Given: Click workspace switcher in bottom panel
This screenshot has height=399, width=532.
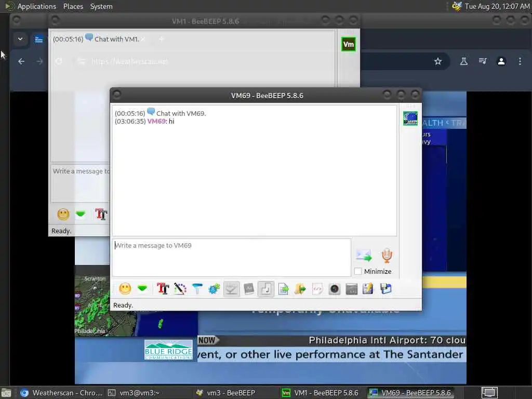Looking at the screenshot, I should (x=489, y=393).
